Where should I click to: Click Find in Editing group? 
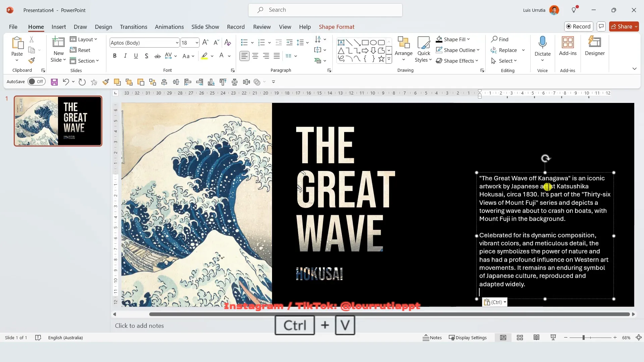500,39
